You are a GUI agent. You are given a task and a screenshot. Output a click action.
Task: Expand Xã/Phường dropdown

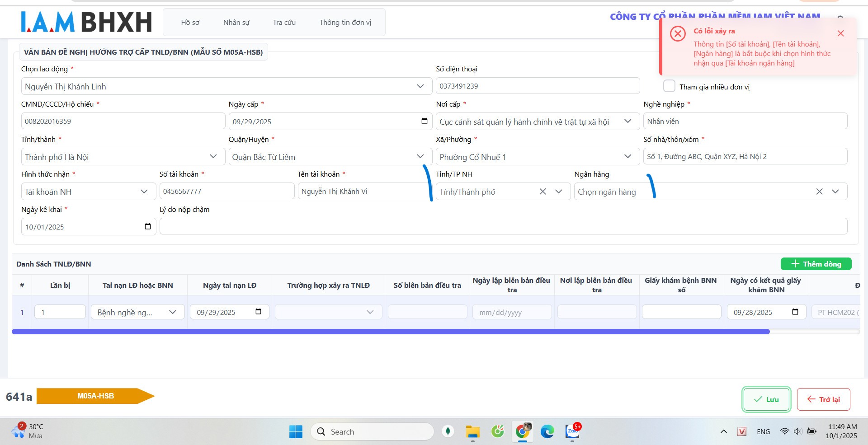[x=627, y=156]
